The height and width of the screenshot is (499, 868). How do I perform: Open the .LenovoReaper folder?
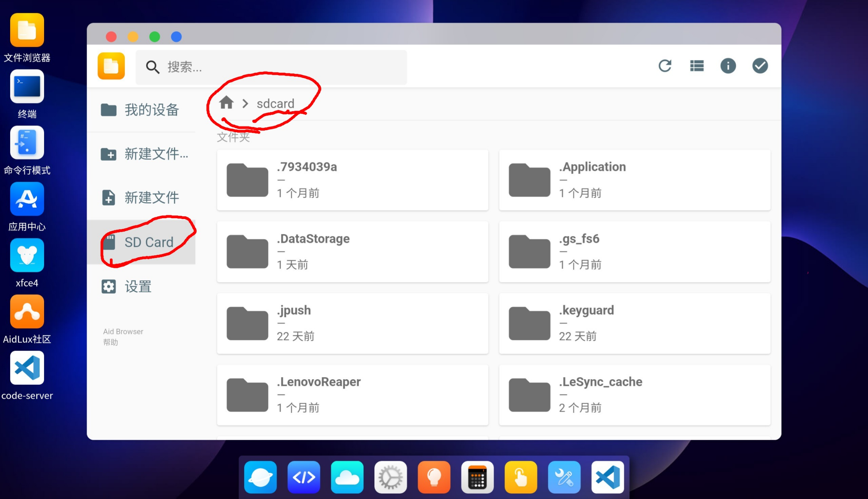[353, 395]
